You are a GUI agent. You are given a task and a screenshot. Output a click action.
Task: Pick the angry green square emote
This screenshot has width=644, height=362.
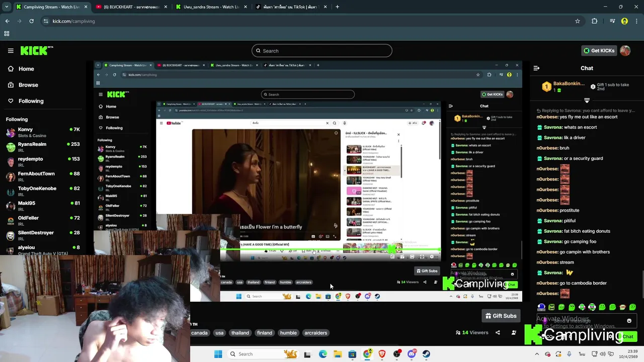pyautogui.click(x=551, y=307)
